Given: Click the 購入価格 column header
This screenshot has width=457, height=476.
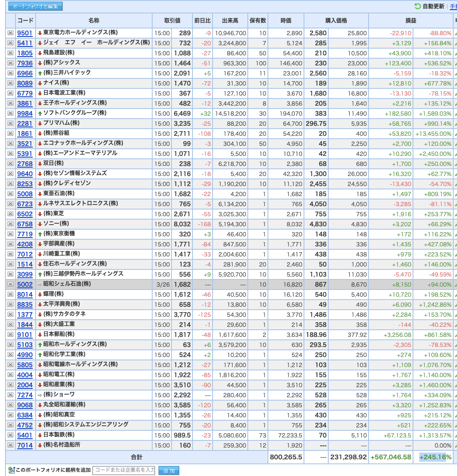Looking at the screenshot, I should (x=336, y=21).
